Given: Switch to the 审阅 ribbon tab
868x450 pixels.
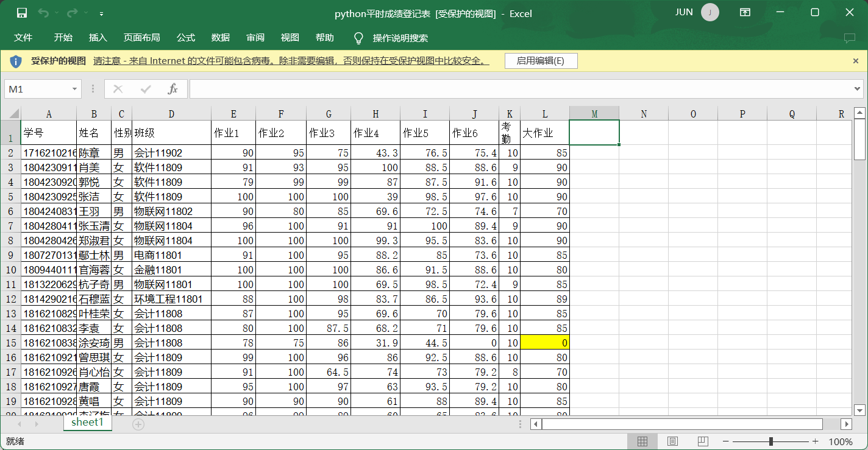Looking at the screenshot, I should [x=255, y=38].
